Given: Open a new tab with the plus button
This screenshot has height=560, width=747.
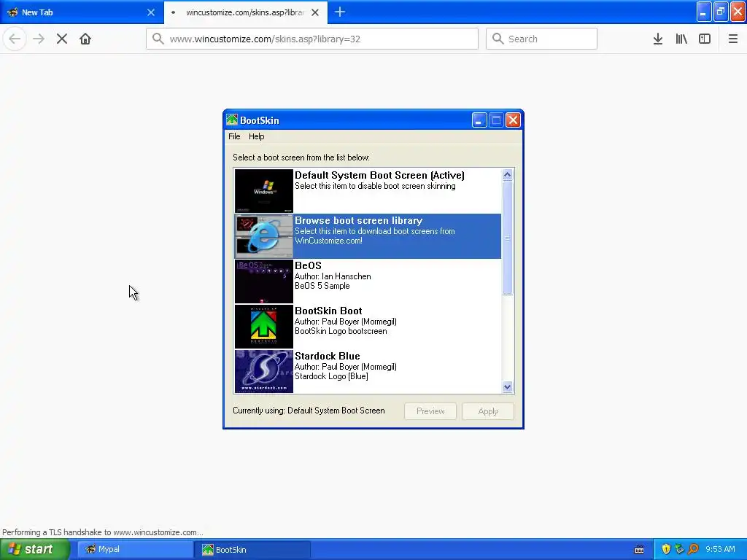Looking at the screenshot, I should pyautogui.click(x=340, y=12).
